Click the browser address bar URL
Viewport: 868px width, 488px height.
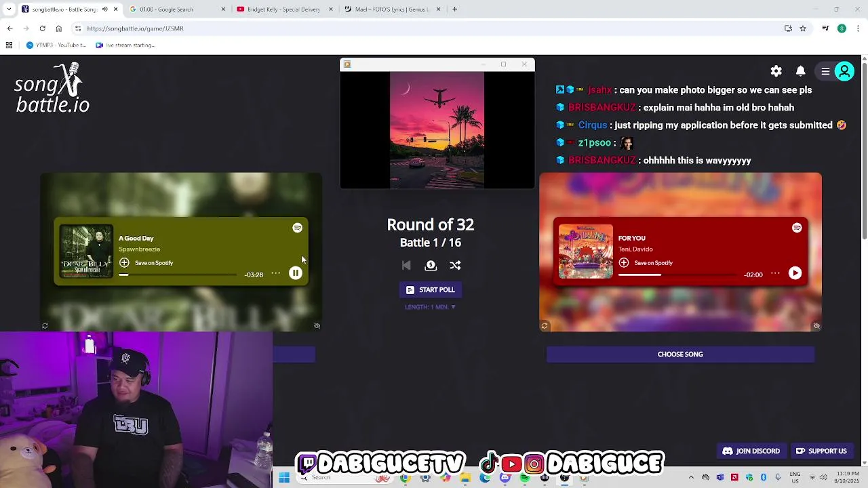135,28
